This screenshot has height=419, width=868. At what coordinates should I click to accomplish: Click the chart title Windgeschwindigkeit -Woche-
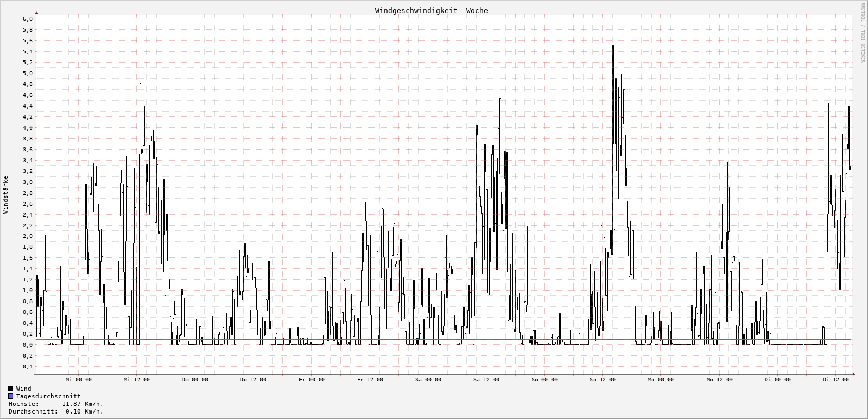click(x=433, y=11)
